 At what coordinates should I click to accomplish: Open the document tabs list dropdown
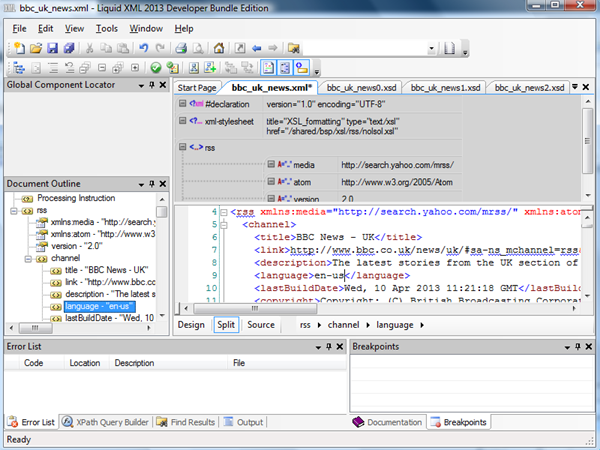click(x=575, y=87)
